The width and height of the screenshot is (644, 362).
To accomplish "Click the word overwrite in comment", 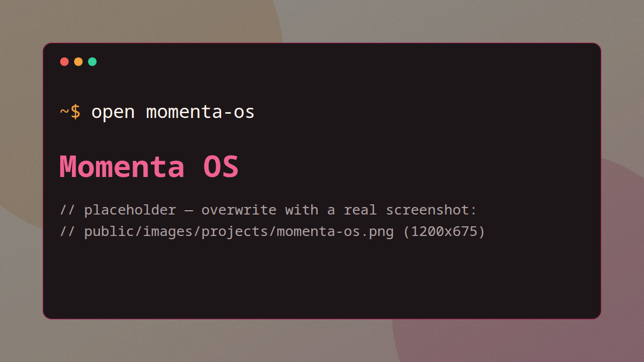I will (239, 210).
